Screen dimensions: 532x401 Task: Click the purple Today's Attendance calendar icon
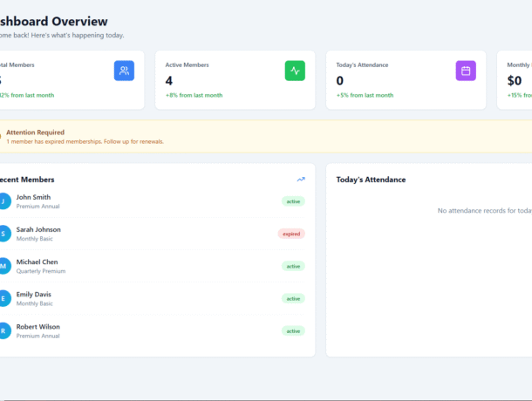[466, 71]
